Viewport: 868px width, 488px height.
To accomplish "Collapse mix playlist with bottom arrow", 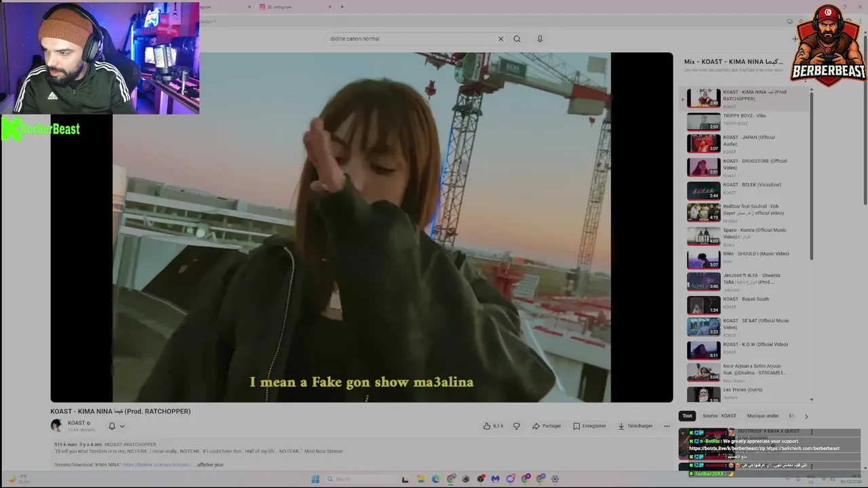I will pos(812,400).
